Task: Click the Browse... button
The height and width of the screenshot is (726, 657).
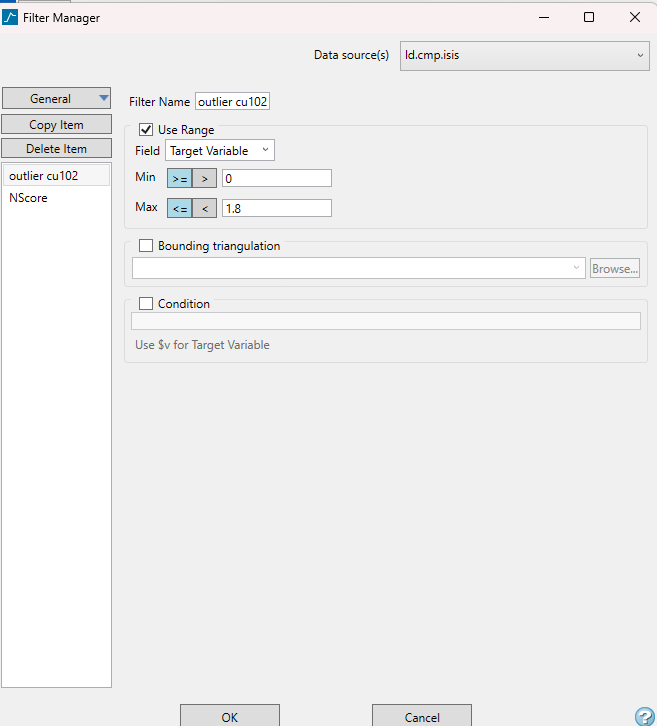Action: point(615,269)
